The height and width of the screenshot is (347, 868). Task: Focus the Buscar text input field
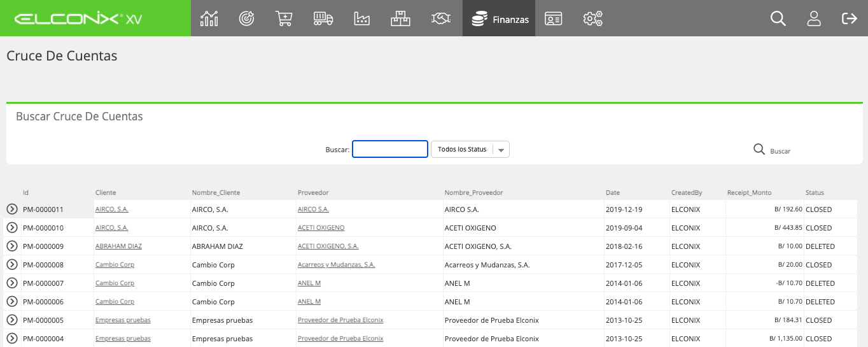tap(390, 149)
